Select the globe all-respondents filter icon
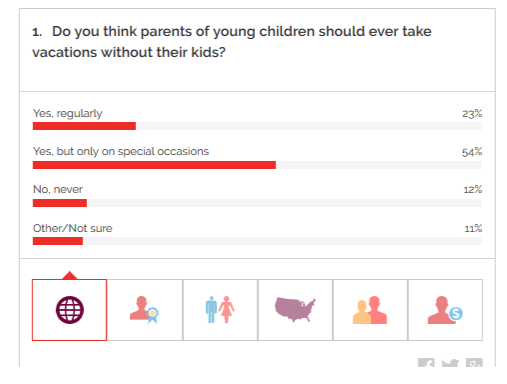 tap(69, 310)
